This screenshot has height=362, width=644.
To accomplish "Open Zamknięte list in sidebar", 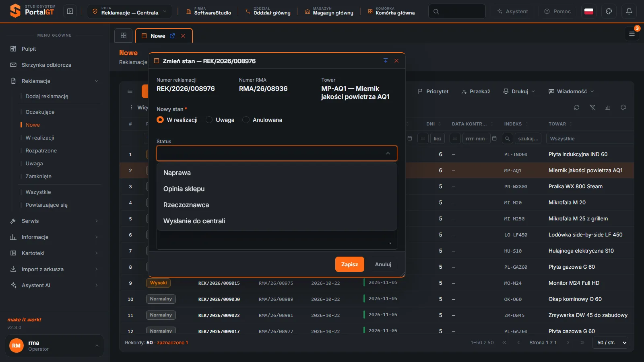I will (38, 176).
